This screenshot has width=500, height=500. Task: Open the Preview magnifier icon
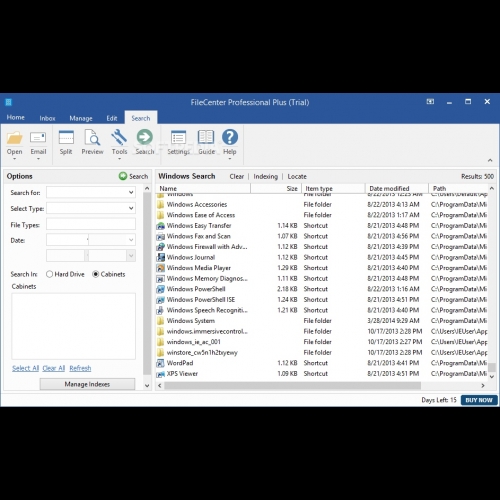click(x=92, y=138)
